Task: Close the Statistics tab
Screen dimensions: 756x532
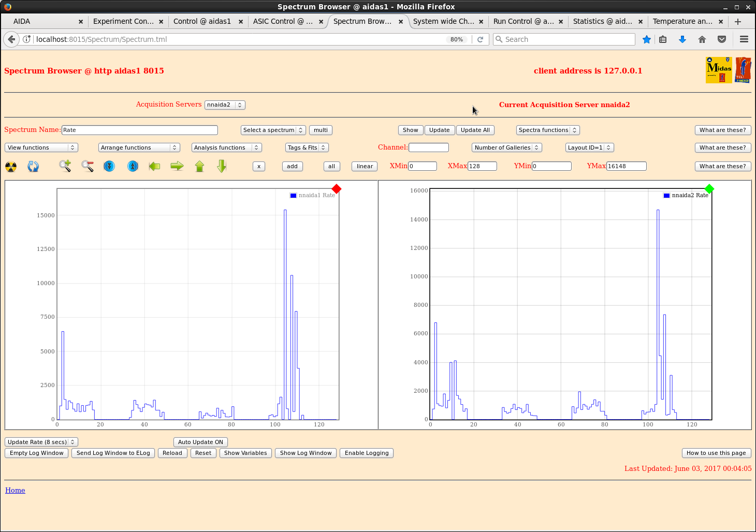Action: pyautogui.click(x=641, y=22)
